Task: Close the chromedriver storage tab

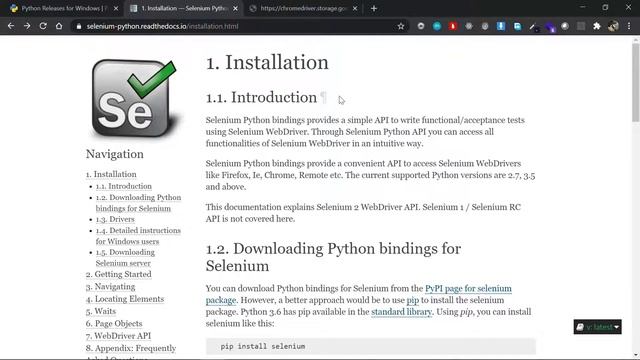Action: [x=355, y=8]
